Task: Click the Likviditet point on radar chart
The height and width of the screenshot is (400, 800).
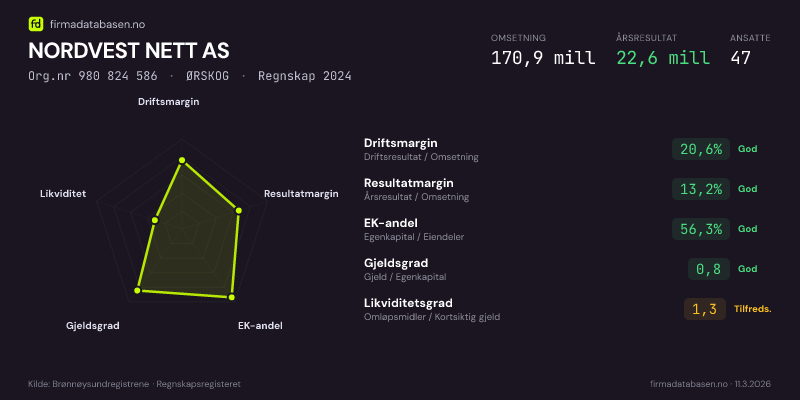Action: (x=154, y=220)
